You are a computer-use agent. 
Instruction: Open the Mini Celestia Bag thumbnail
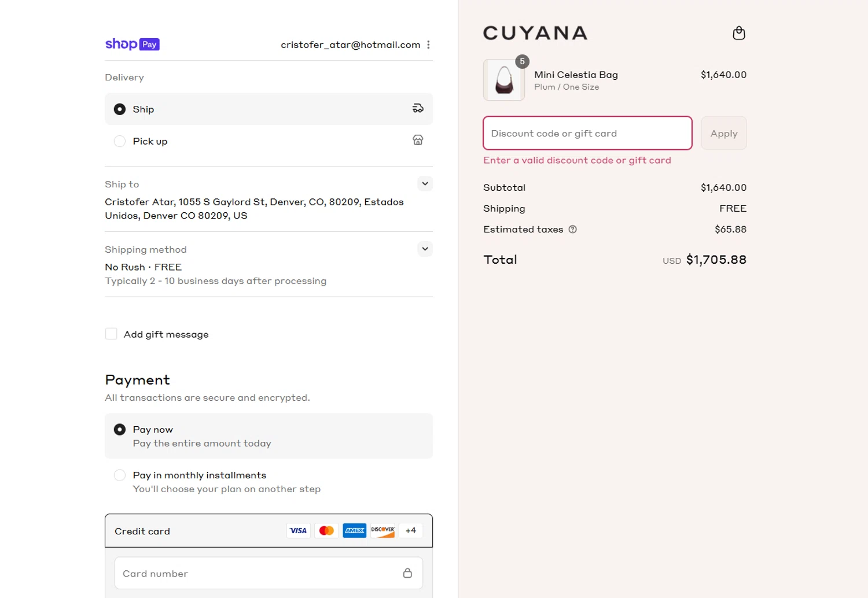(504, 80)
